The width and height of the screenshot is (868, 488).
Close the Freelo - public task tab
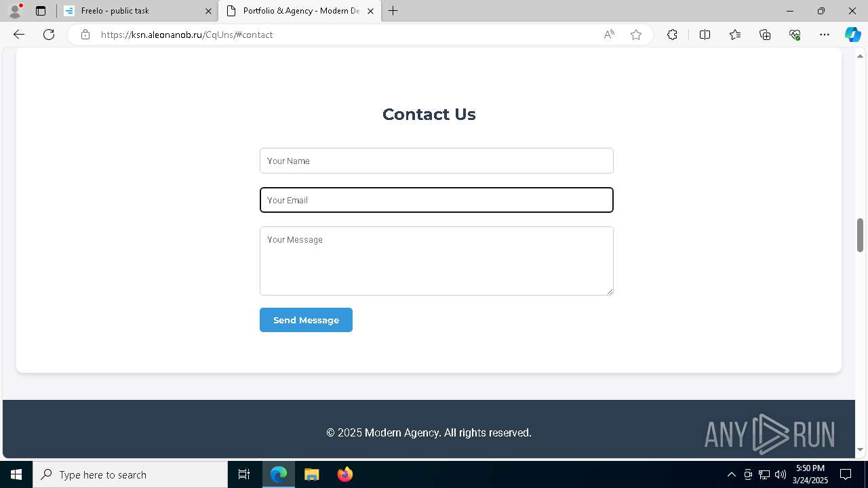[208, 11]
